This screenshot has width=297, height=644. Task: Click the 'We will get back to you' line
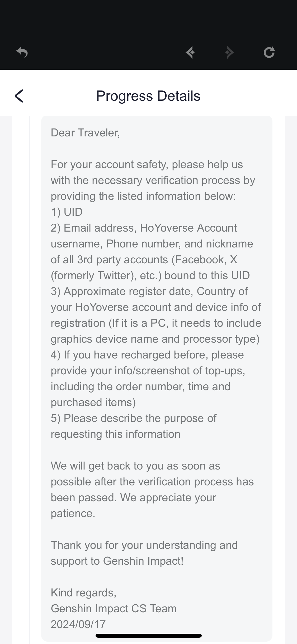click(135, 466)
